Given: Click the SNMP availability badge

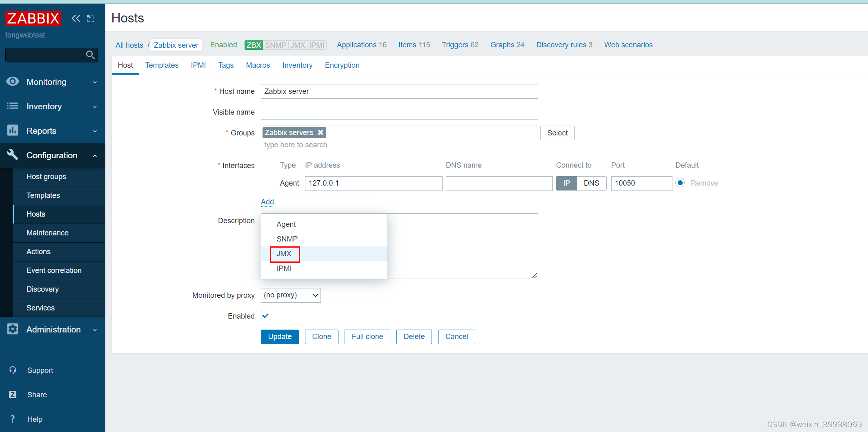Looking at the screenshot, I should coord(276,45).
